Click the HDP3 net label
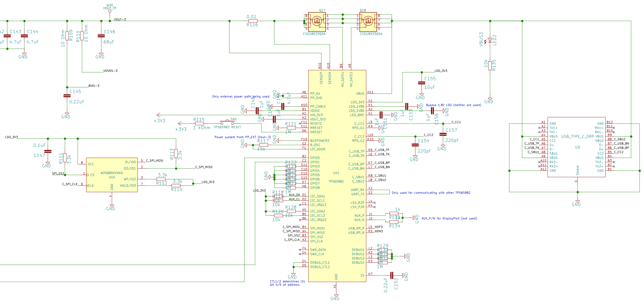 coord(379,227)
